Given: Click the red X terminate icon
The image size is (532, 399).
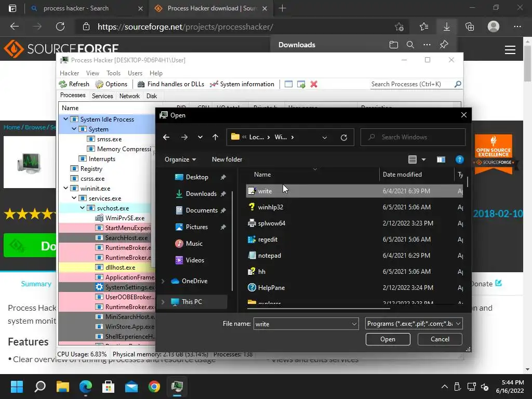Looking at the screenshot, I should 314,84.
